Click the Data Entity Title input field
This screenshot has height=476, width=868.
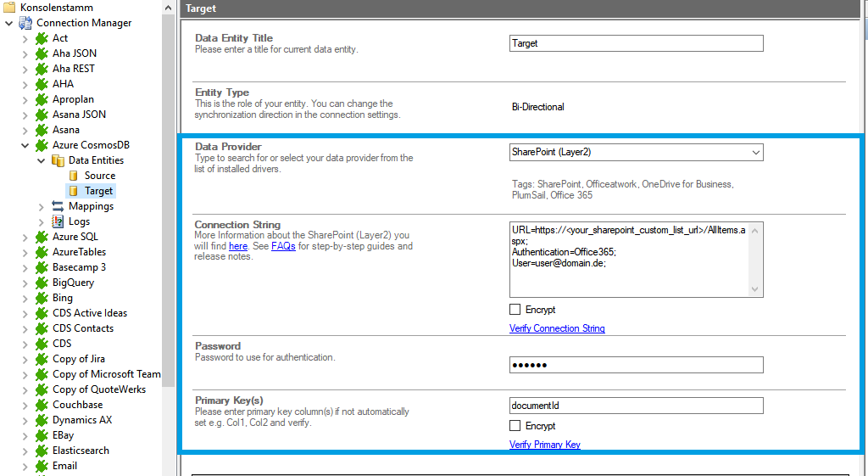pyautogui.click(x=636, y=43)
